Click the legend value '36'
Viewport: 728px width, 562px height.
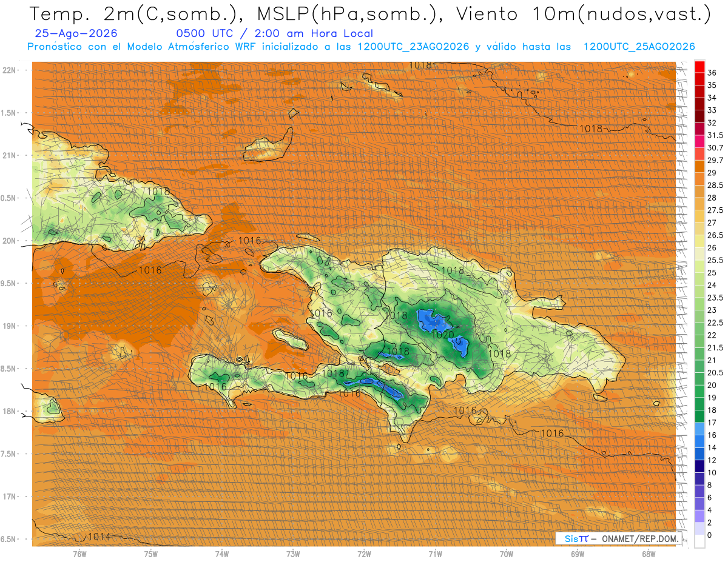pos(712,73)
